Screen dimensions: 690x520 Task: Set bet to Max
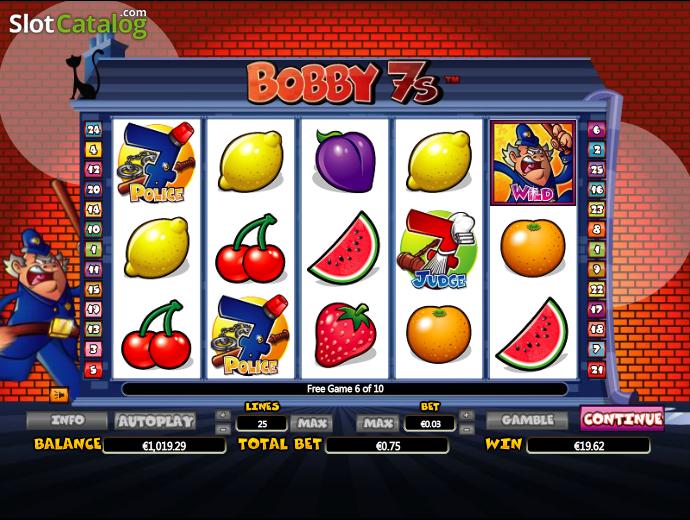click(x=378, y=423)
